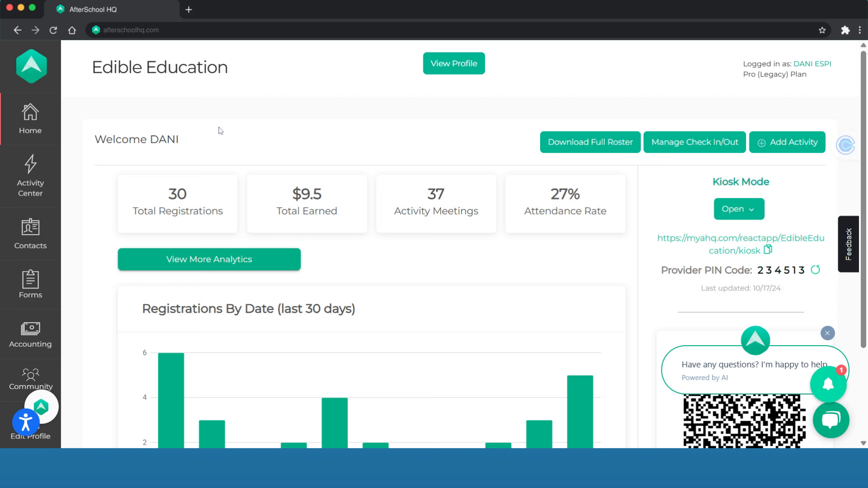Click Download Full Roster
Viewport: 868px width, 488px height.
coord(590,142)
